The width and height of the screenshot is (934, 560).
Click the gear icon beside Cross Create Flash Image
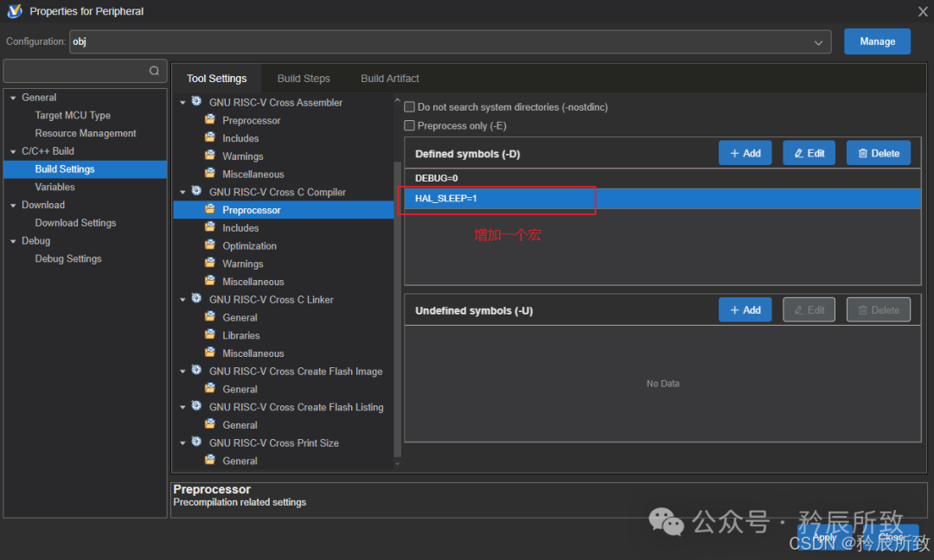click(x=196, y=370)
